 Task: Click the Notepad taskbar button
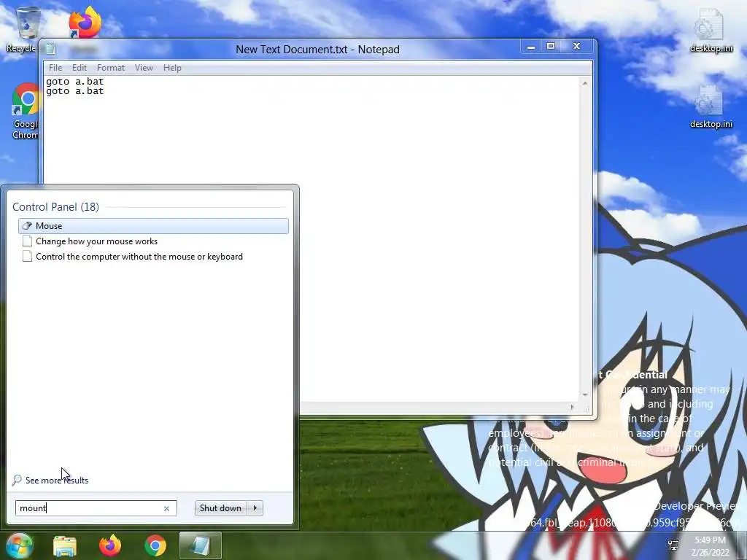point(200,545)
